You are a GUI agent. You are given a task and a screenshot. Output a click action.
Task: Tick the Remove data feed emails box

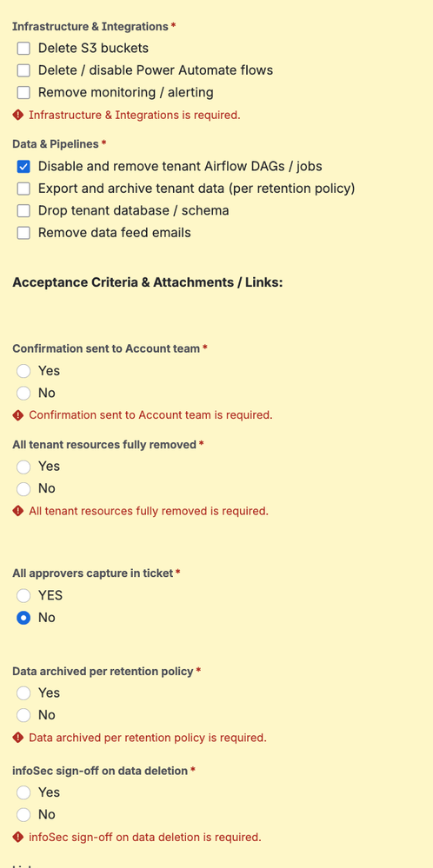(23, 233)
